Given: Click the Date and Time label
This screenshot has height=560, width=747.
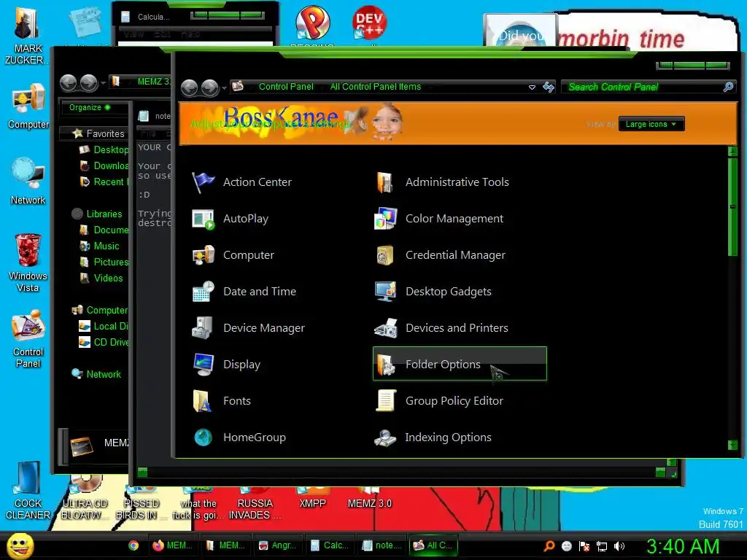Looking at the screenshot, I should pyautogui.click(x=260, y=292).
